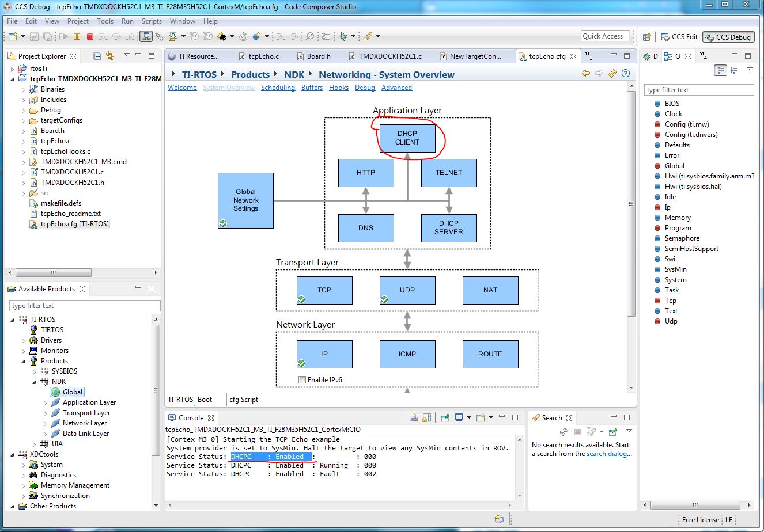Switch to the CCS Edit perspective
This screenshot has width=764, height=532.
(679, 37)
